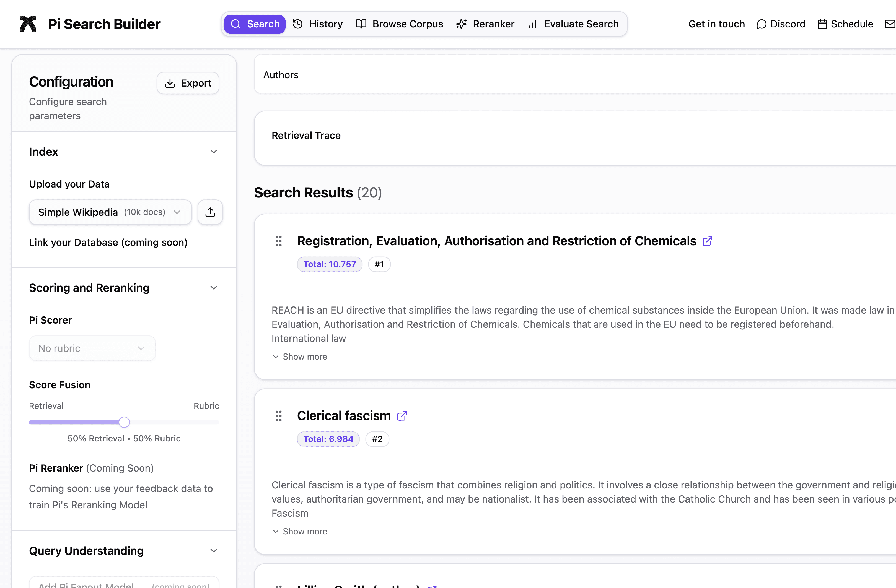
Task: Switch to the History tab
Action: tap(318, 24)
